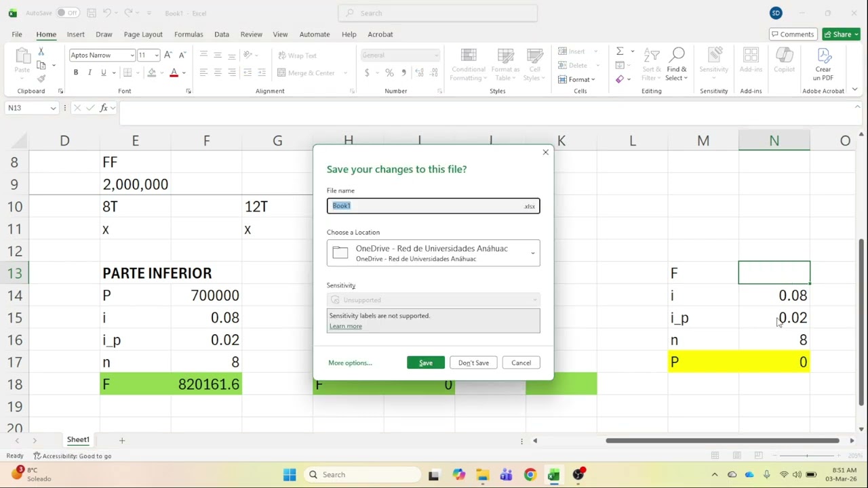This screenshot has height=488, width=868.
Task: Toggle the AutoSave switch
Action: (67, 13)
